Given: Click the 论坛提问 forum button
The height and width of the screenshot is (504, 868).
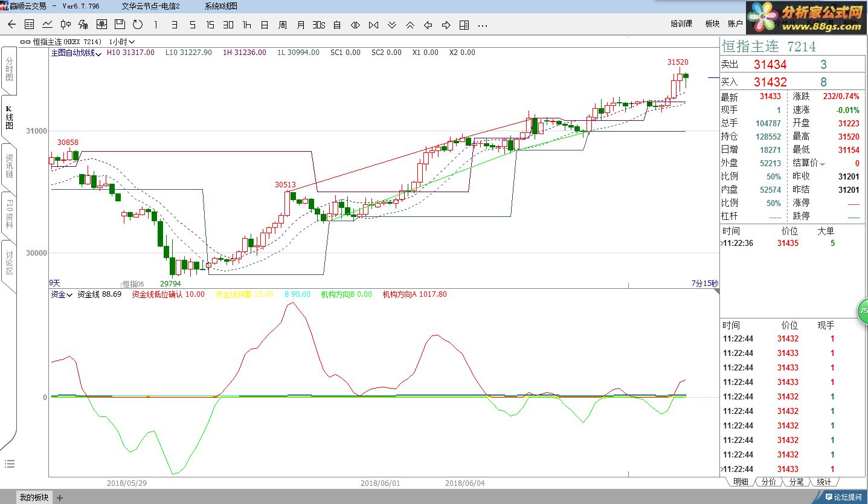Looking at the screenshot, I should point(844,497).
